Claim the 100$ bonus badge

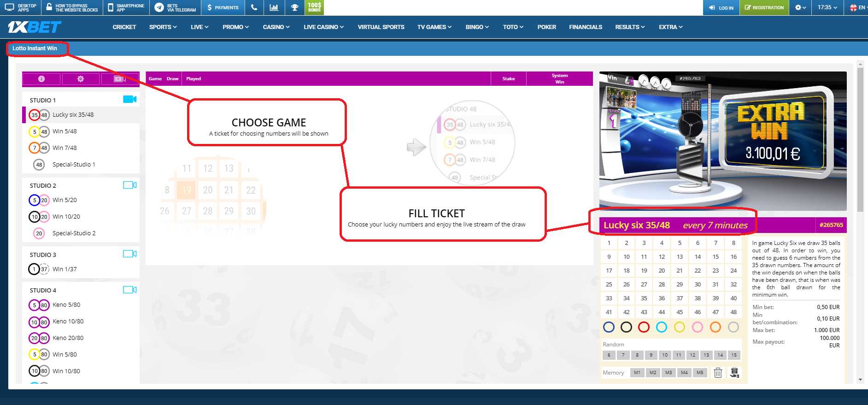coord(314,7)
